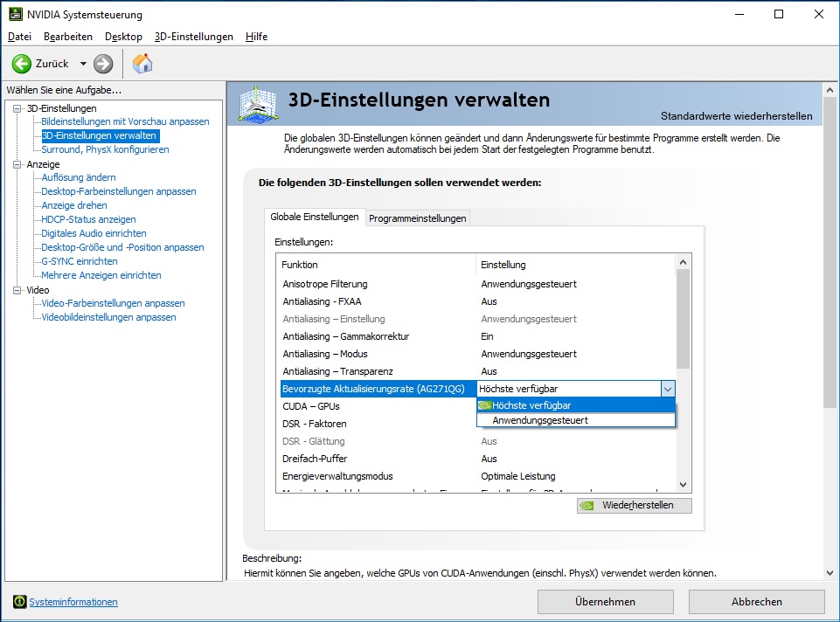Select the CUDA – GPUs row
This screenshot has height=622, width=840.
[378, 406]
